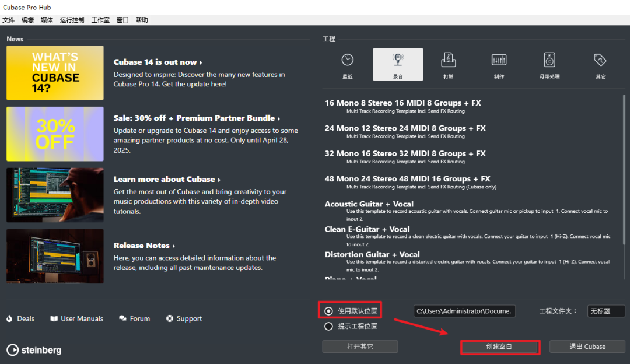
Task: Expand the Cubase 14 is out now arrow
Action: click(201, 62)
